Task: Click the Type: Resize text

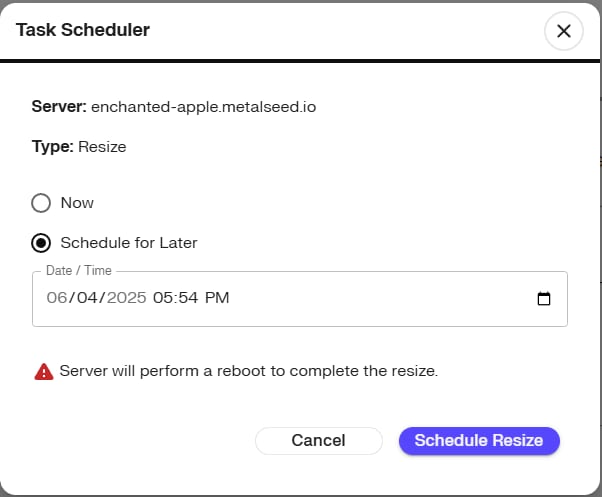Action: 79,146
